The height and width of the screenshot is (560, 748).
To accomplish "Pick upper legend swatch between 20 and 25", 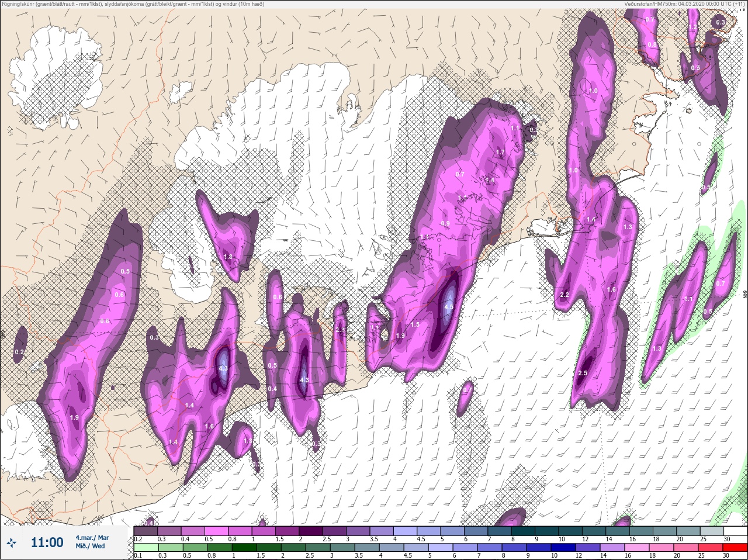I will (688, 531).
